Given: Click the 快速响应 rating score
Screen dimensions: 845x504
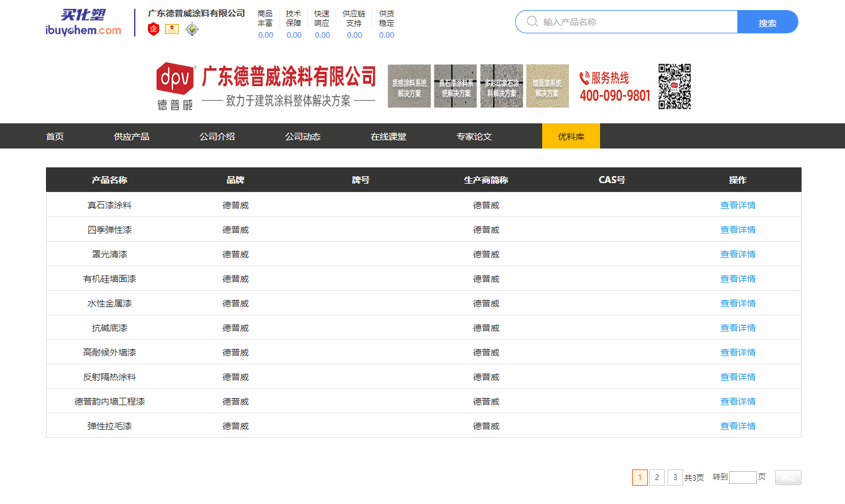Looking at the screenshot, I should (322, 35).
